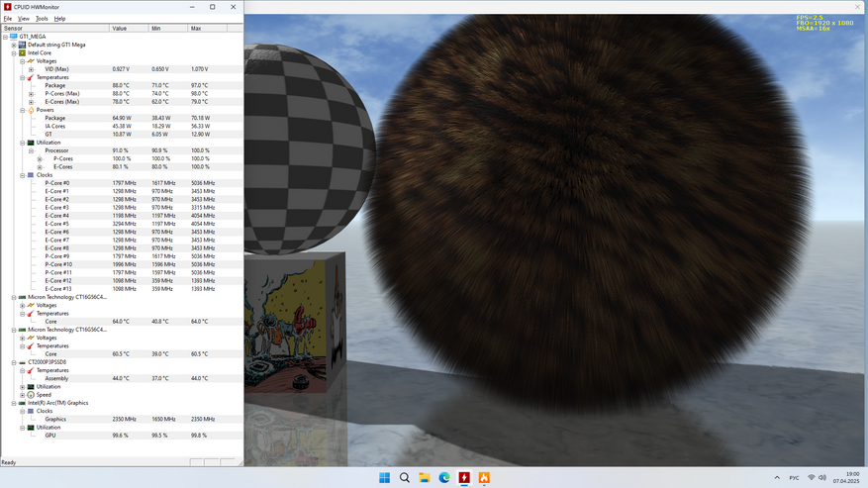Click the Utilization graph icon under CT2000P3PSSD8
This screenshot has width=868, height=488.
point(31,387)
